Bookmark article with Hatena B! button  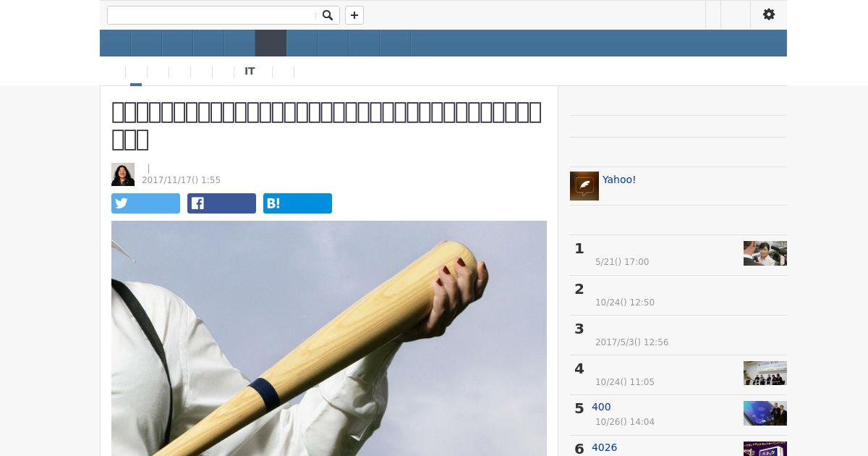pos(297,203)
